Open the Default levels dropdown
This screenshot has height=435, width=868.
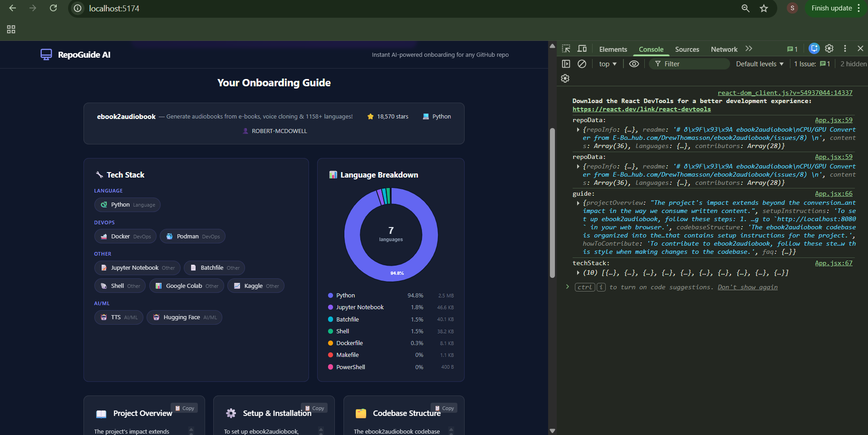tap(760, 64)
